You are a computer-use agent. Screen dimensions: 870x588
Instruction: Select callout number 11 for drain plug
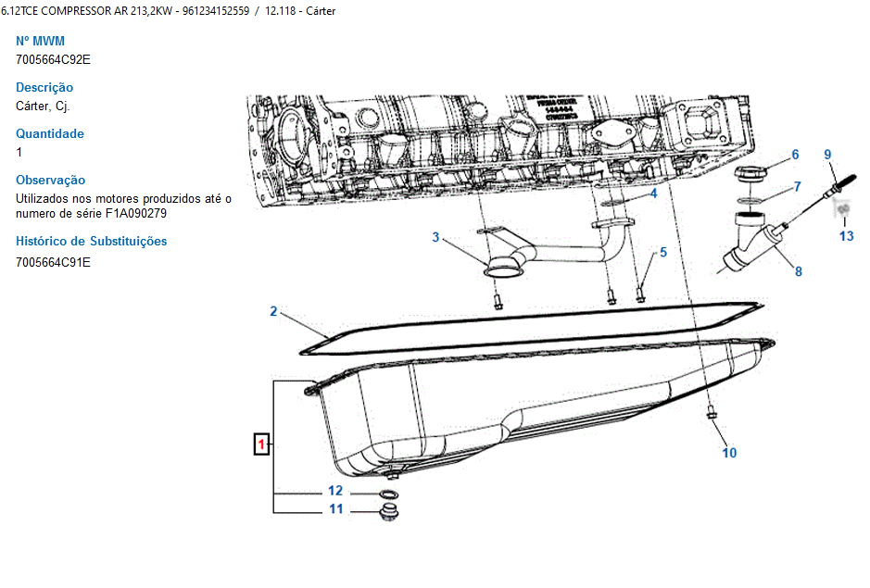[x=335, y=509]
